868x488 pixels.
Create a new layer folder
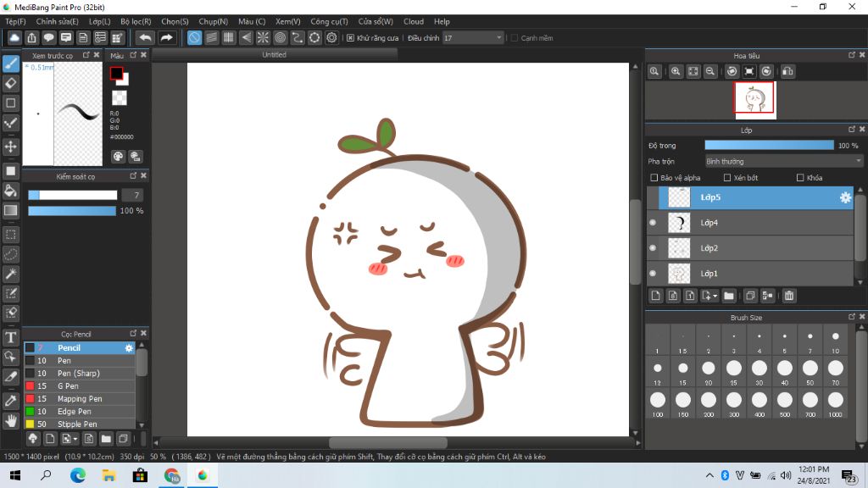pyautogui.click(x=729, y=296)
